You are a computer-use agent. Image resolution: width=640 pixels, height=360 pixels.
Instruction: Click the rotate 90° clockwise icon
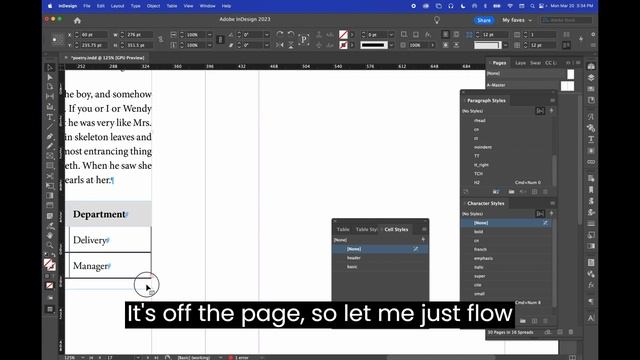coord(280,34)
